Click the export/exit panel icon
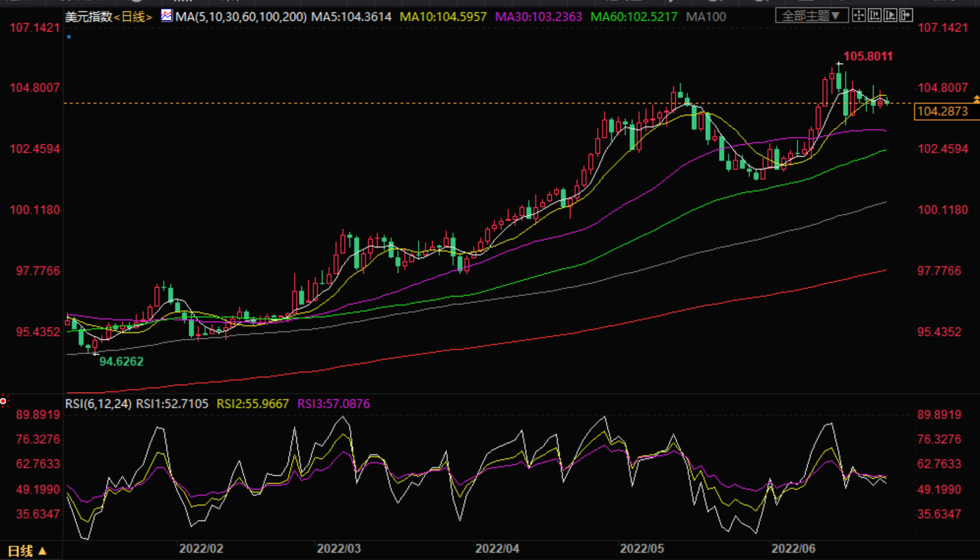This screenshot has height=560, width=980. tap(906, 15)
